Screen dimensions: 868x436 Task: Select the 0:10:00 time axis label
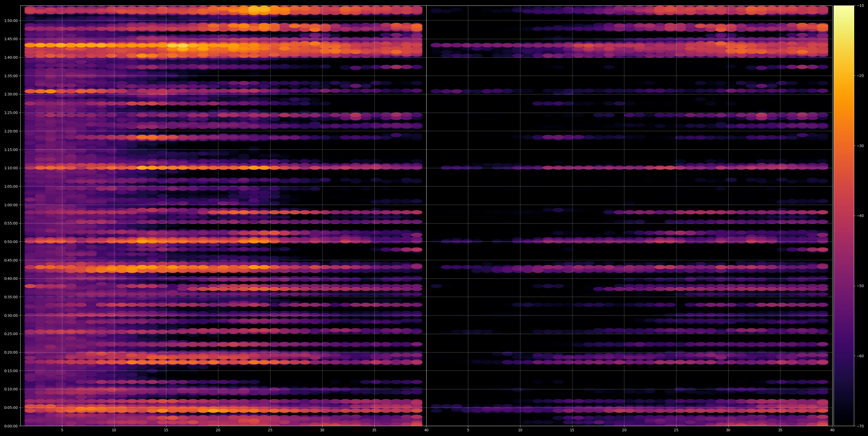point(11,389)
